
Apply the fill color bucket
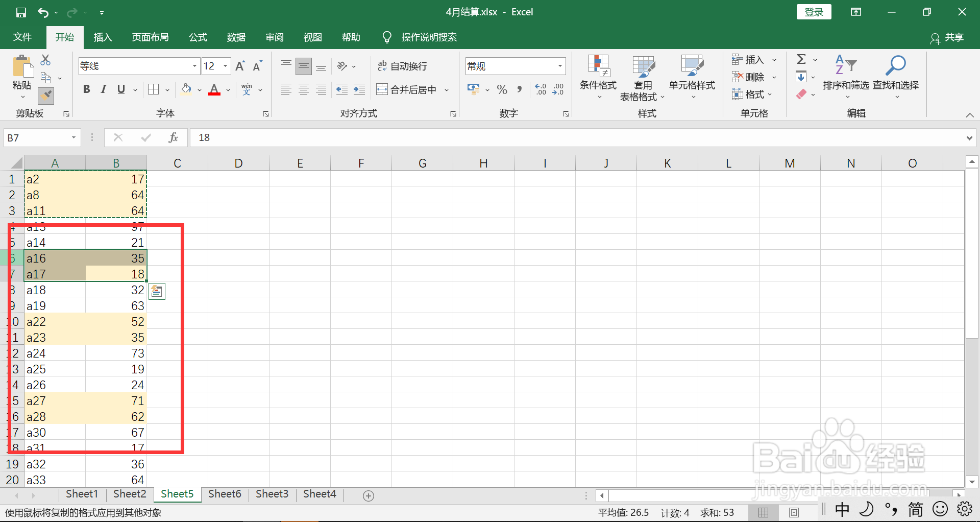tap(186, 89)
